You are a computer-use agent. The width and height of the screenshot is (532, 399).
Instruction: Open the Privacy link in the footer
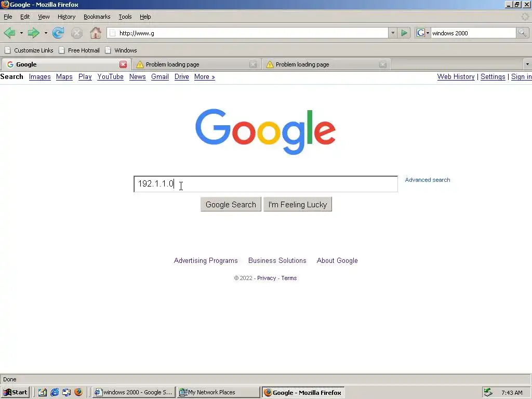pos(267,278)
